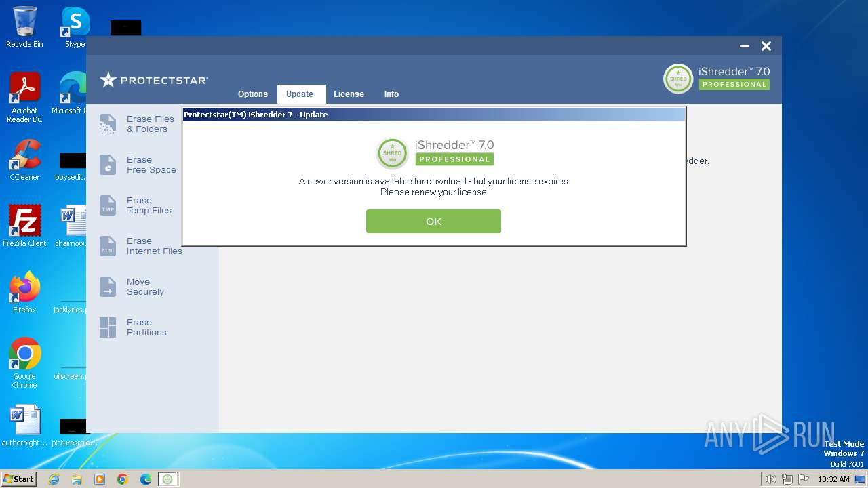Minimize the iShredder window
The height and width of the screenshot is (488, 868).
[745, 46]
